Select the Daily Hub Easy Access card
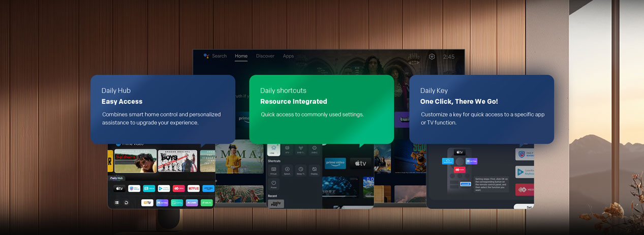 tap(163, 109)
